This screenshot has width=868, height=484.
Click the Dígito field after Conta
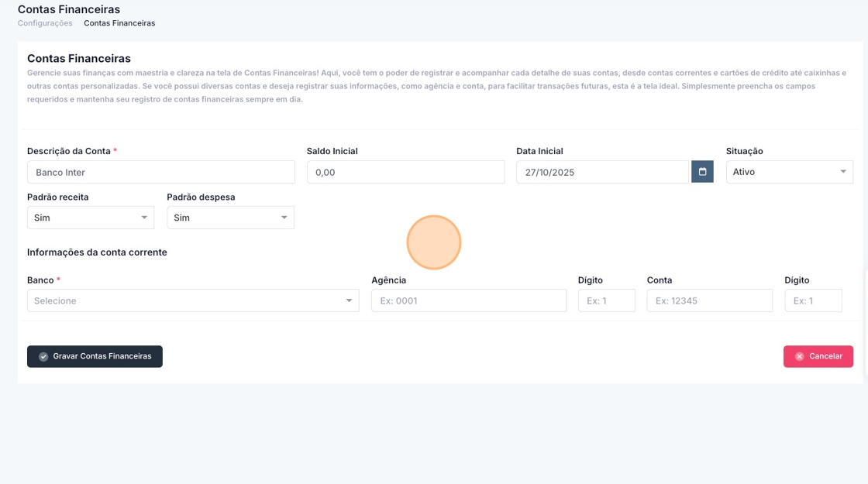tap(813, 300)
